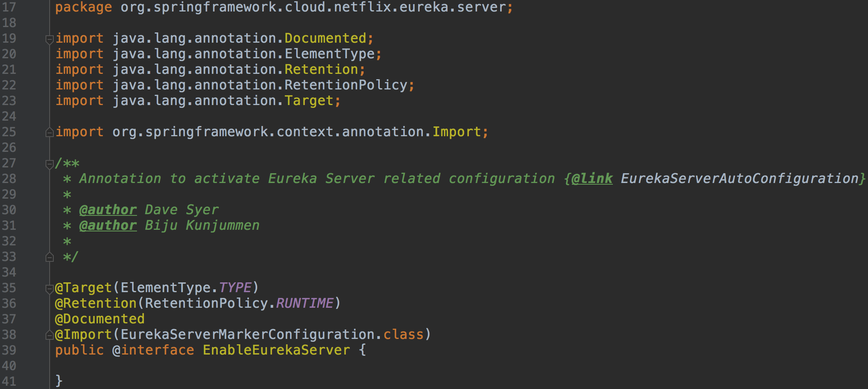Click the @link Javadoc tag
This screenshot has height=389, width=868.
click(x=592, y=179)
